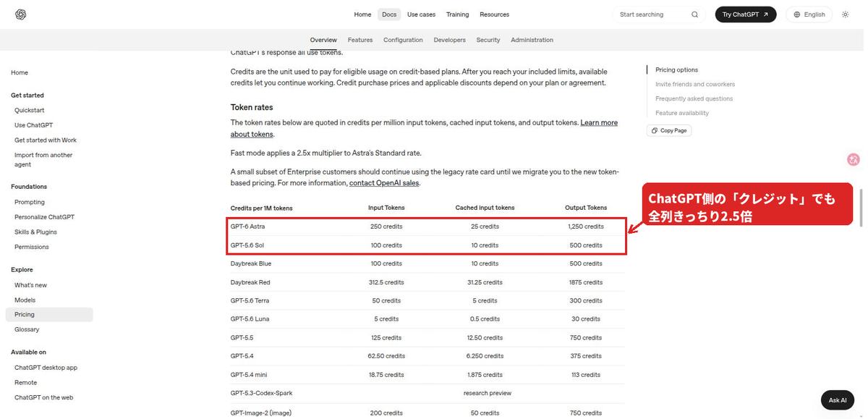
Task: Click the Try ChatGPT button
Action: coord(746,14)
